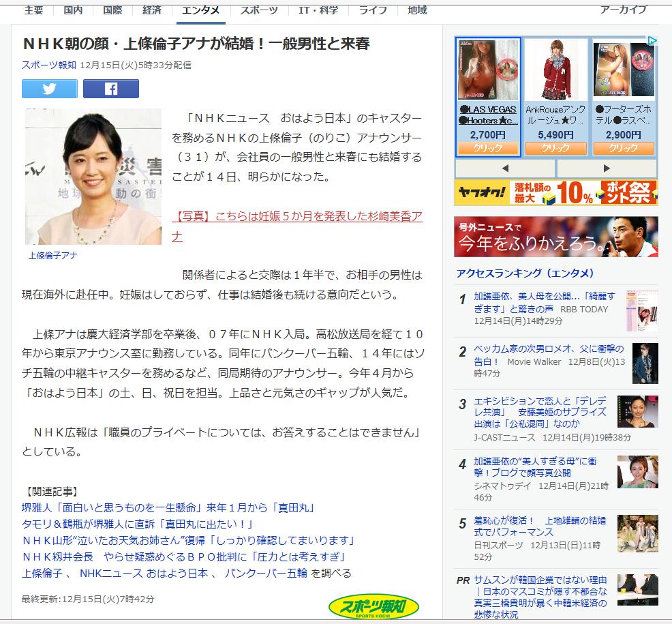Click thumbnail beside 安藤美姫 ranking article

[x=638, y=412]
